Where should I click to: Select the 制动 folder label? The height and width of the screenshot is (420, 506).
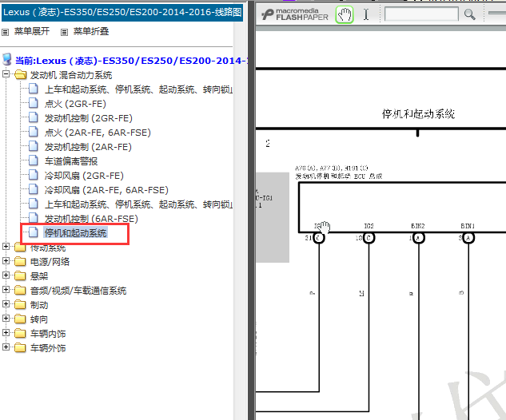[x=39, y=305]
